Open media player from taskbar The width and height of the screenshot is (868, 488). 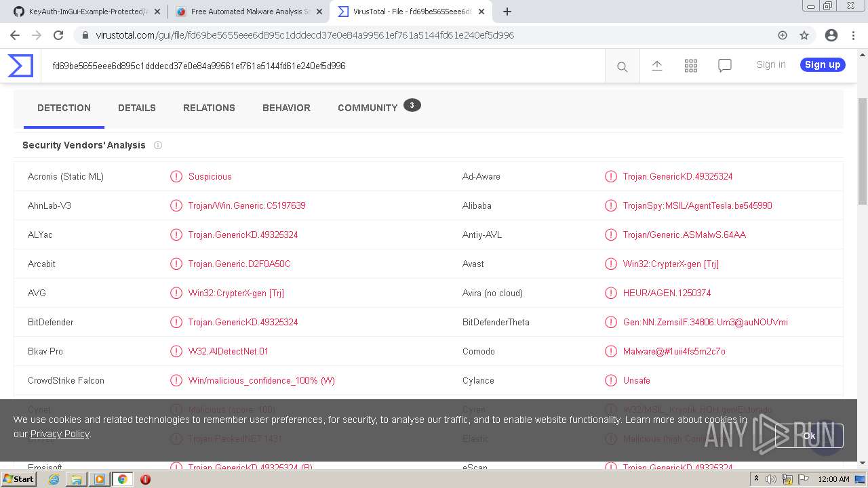100,479
